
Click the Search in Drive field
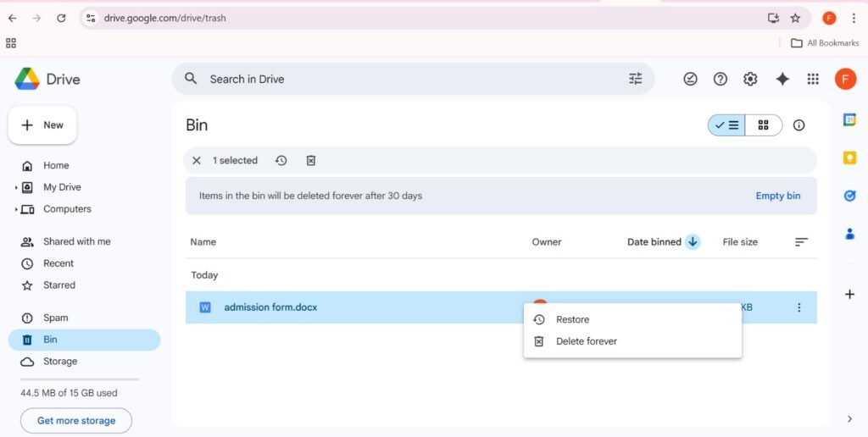[407, 79]
